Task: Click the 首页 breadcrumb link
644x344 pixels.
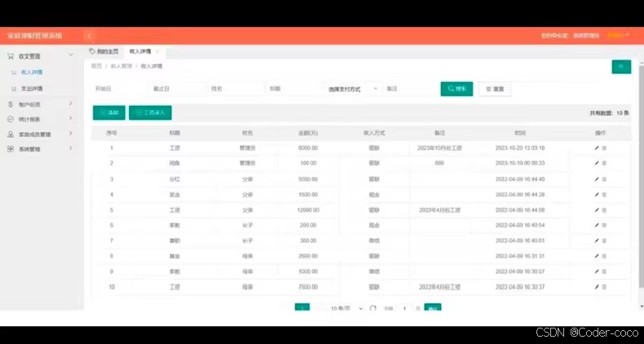Action: click(x=96, y=66)
